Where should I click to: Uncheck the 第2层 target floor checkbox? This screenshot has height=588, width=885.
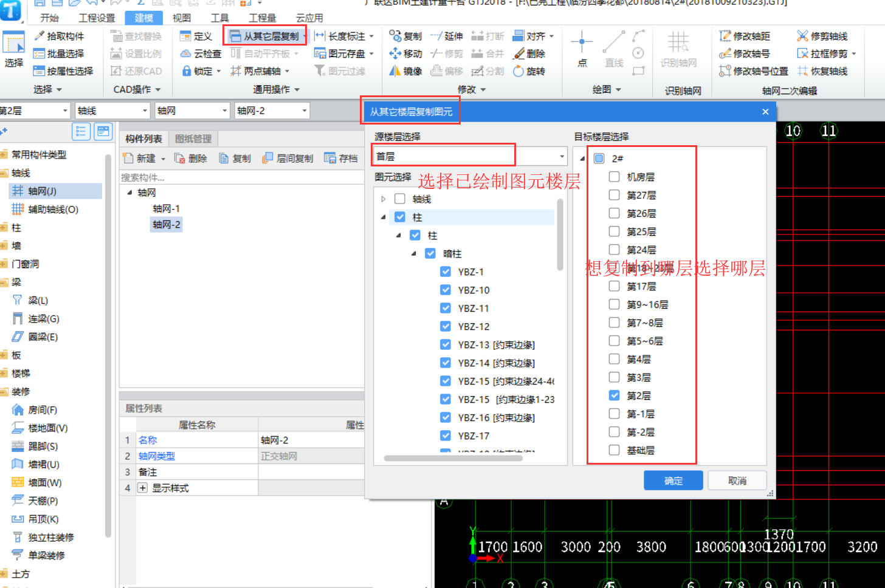click(615, 395)
